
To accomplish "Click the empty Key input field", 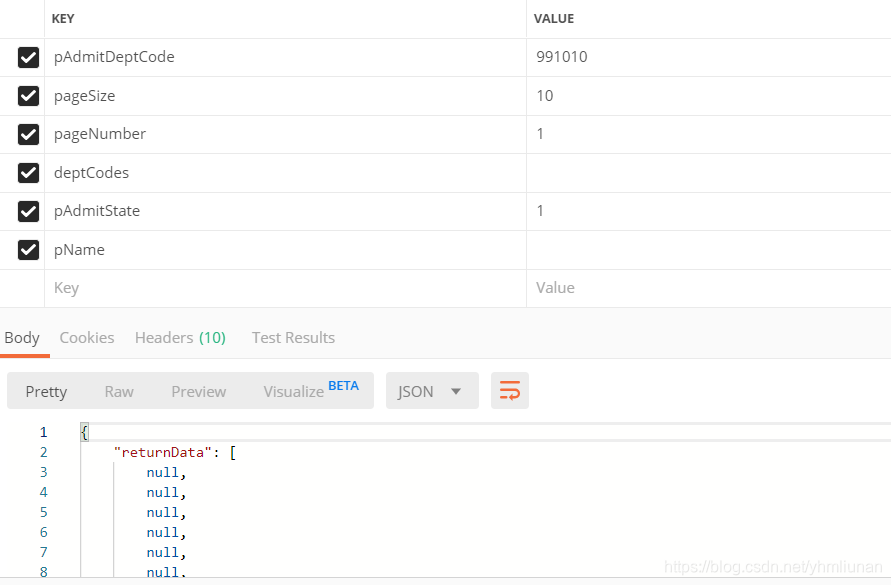I will pos(285,288).
